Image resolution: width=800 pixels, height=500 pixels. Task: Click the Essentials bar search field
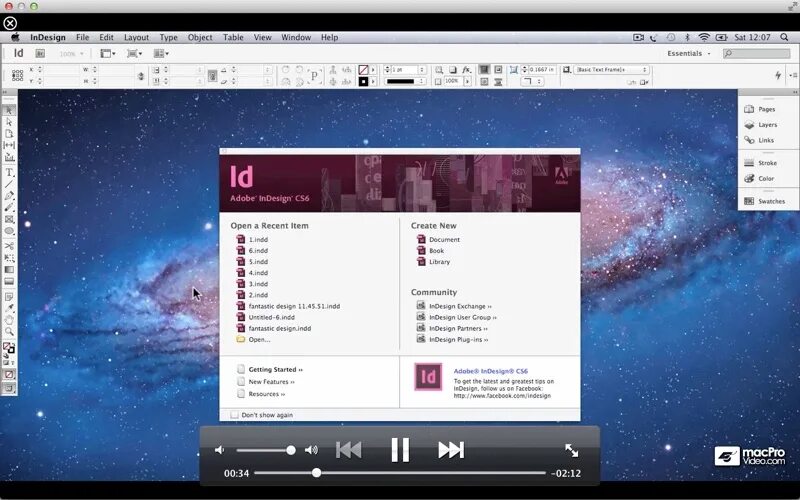[x=757, y=54]
